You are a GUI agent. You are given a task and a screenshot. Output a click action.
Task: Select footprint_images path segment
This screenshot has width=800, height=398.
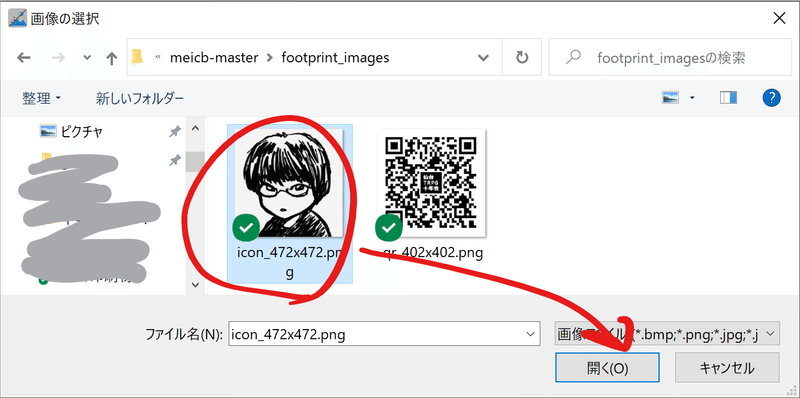[x=335, y=58]
